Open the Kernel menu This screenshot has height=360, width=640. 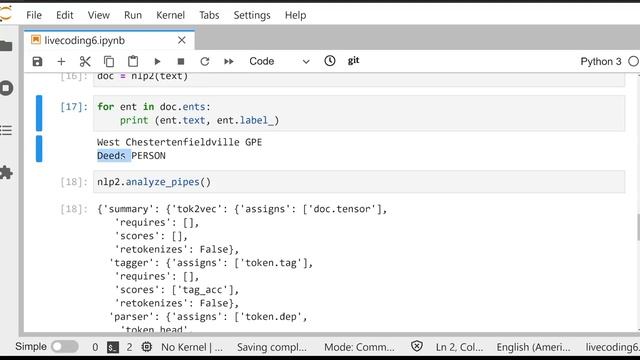click(x=170, y=15)
